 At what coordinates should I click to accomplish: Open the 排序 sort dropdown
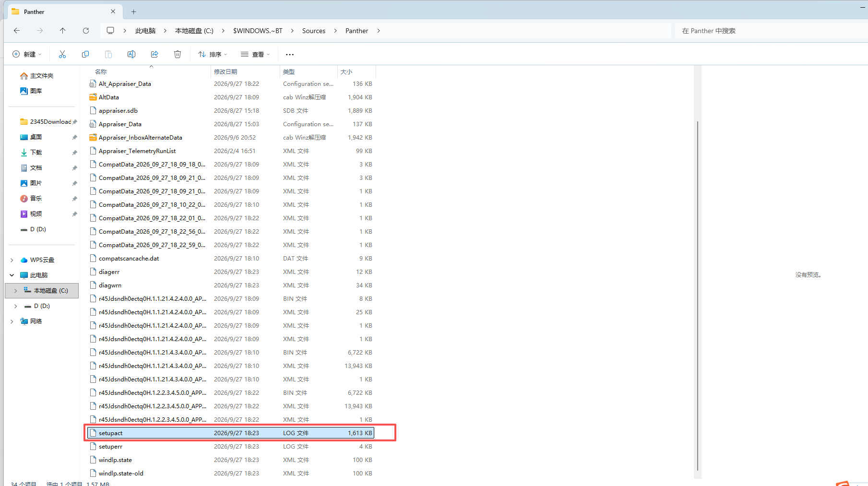(x=213, y=54)
